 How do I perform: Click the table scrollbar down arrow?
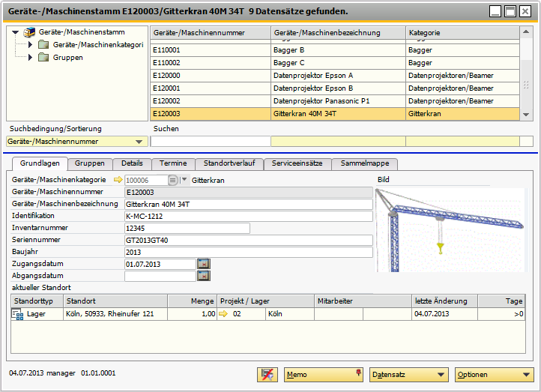526,115
